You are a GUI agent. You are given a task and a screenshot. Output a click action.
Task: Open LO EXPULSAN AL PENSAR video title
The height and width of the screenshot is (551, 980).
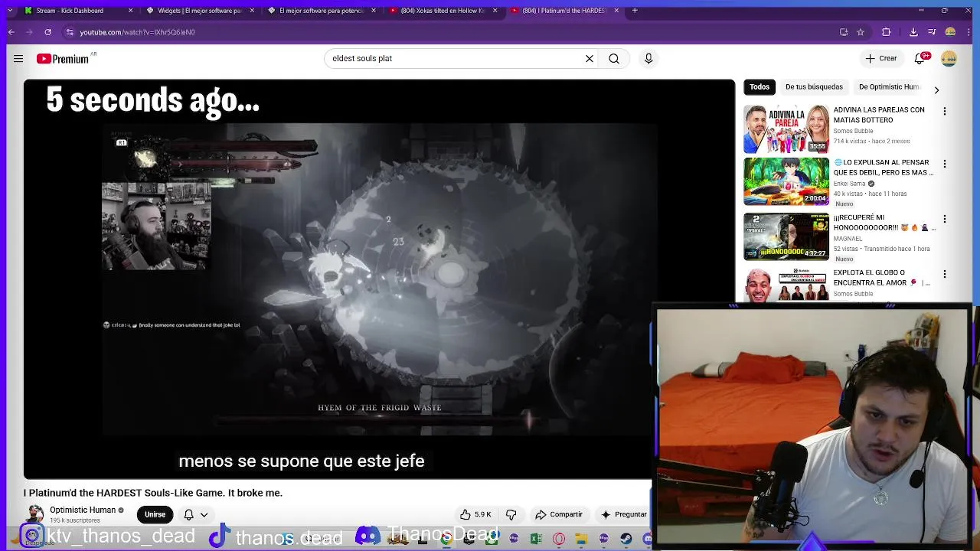[883, 167]
